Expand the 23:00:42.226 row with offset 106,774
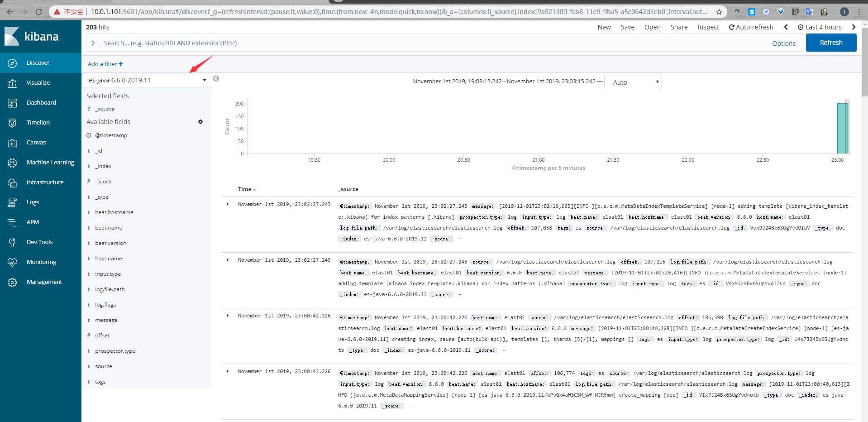 228,371
